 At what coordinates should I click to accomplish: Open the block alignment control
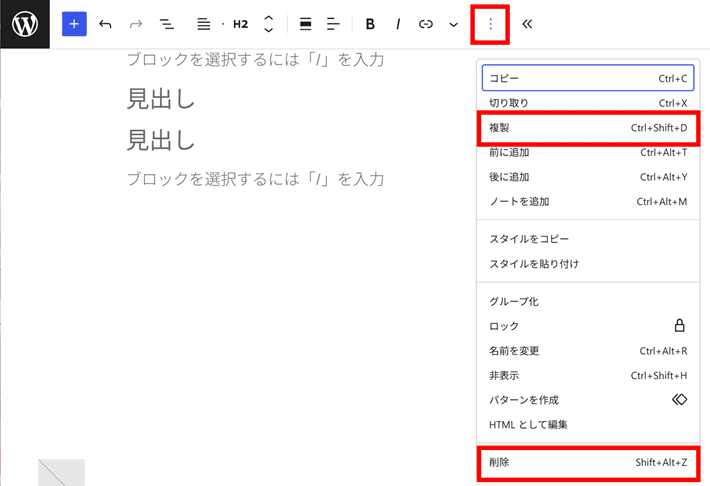point(306,24)
